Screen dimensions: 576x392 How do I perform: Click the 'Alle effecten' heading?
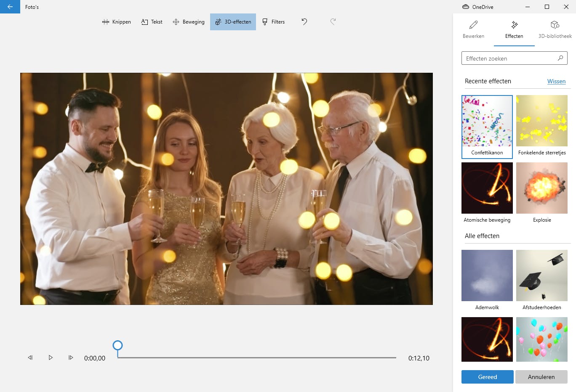click(482, 236)
